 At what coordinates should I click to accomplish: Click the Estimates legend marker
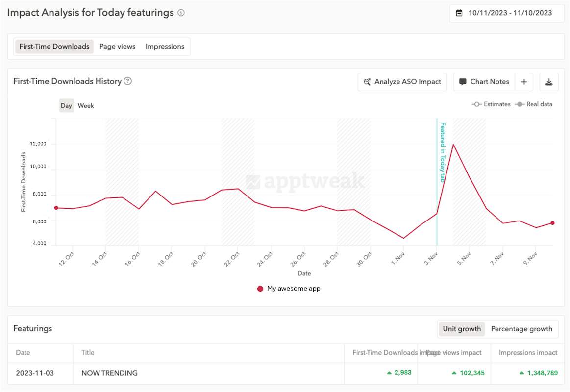click(476, 104)
